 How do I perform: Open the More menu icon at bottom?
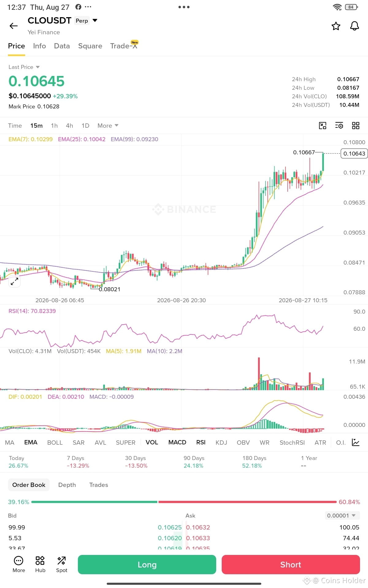point(19,564)
